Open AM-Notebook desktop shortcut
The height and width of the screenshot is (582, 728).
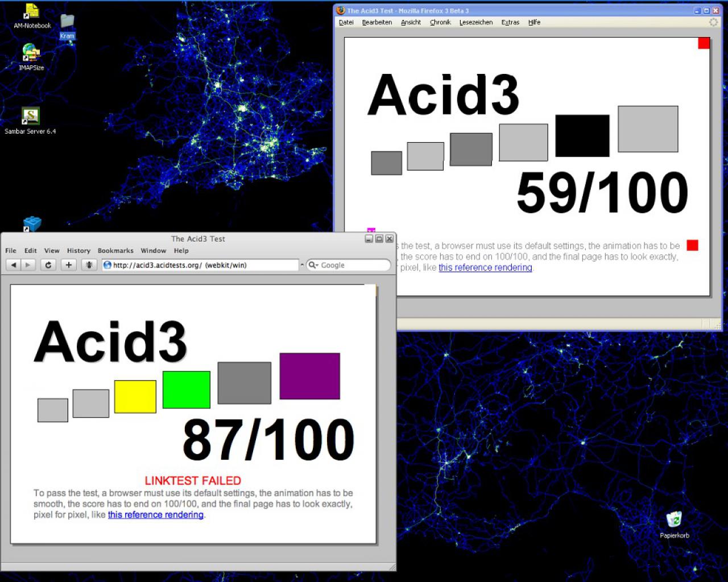pyautogui.click(x=32, y=16)
